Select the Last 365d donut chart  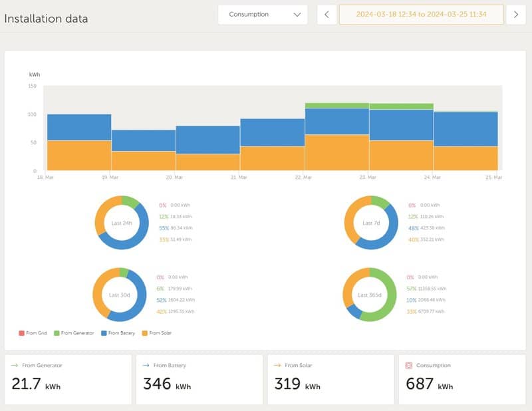pyautogui.click(x=368, y=295)
